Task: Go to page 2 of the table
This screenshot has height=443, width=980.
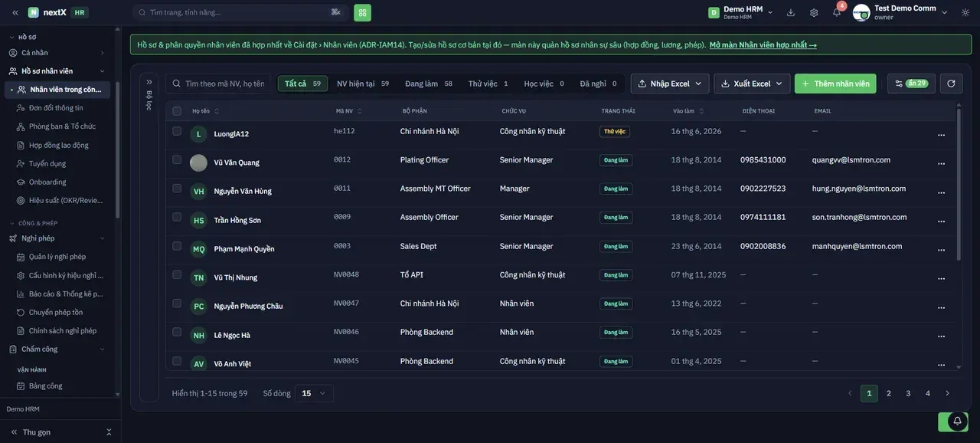Action: pos(889,393)
